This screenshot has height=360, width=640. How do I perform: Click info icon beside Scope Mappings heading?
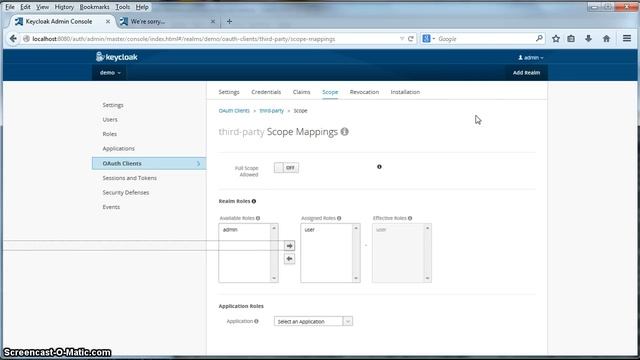coord(344,131)
